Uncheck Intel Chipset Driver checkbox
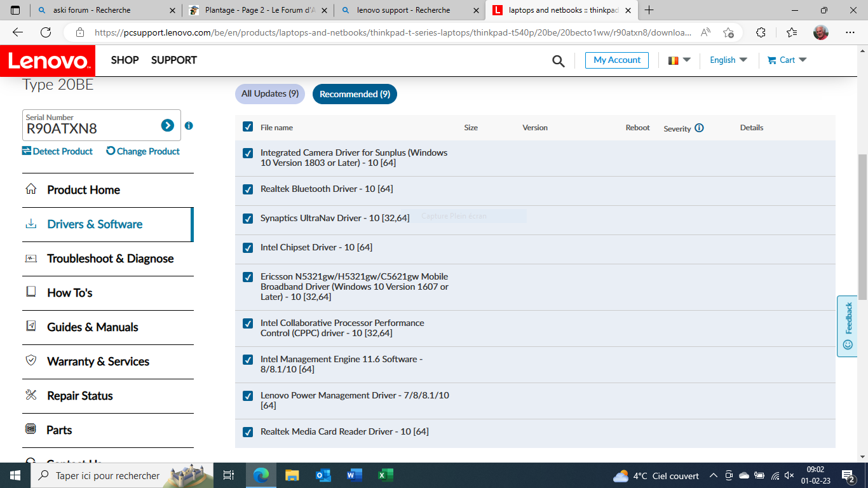This screenshot has height=488, width=868. pos(248,248)
